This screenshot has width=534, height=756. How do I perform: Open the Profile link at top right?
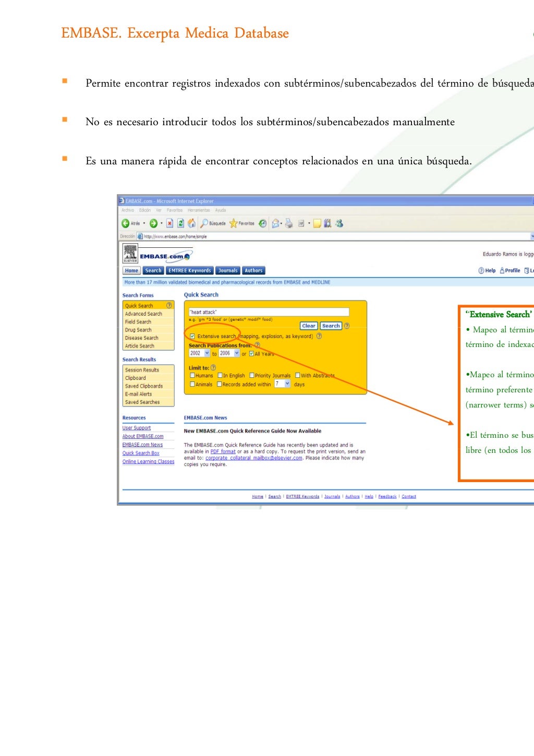click(509, 270)
